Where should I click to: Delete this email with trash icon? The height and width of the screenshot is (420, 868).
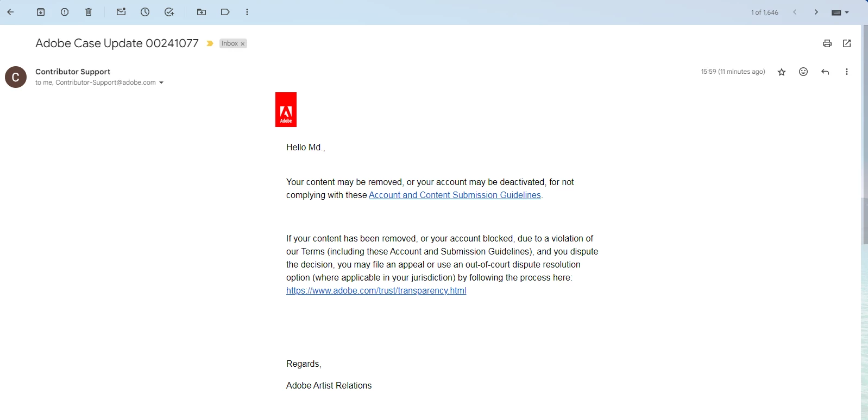89,12
